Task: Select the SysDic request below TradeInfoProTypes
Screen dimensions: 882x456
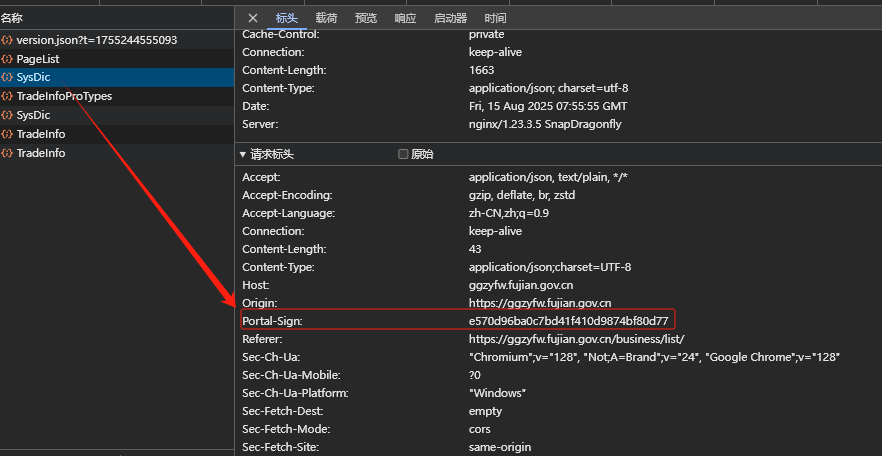Action: pos(117,115)
